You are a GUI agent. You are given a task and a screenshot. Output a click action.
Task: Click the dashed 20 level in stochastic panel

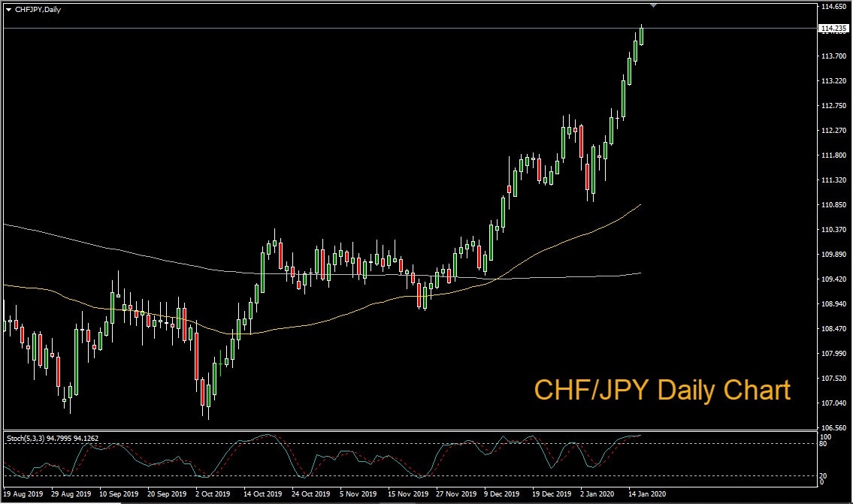(x=376, y=475)
